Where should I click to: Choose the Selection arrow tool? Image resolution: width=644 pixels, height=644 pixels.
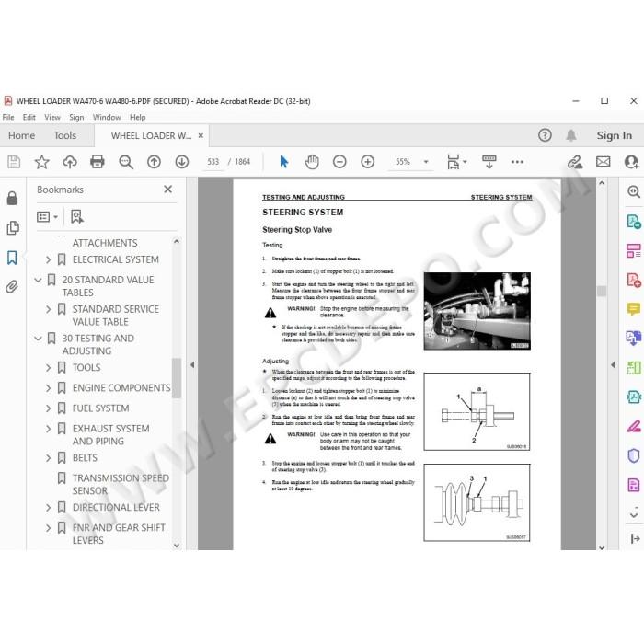(x=283, y=162)
